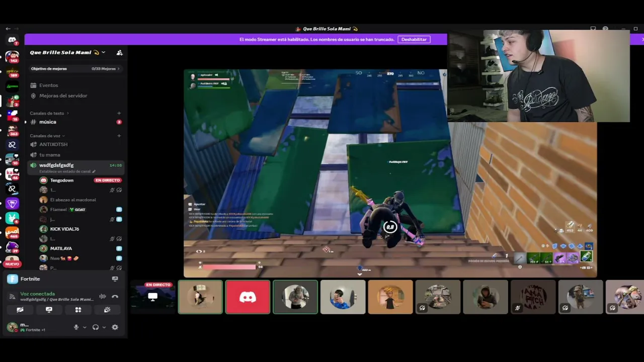Viewport: 644px width, 362px height.
Task: Click the Deshabilitar streamer mode button
Action: [414, 39]
